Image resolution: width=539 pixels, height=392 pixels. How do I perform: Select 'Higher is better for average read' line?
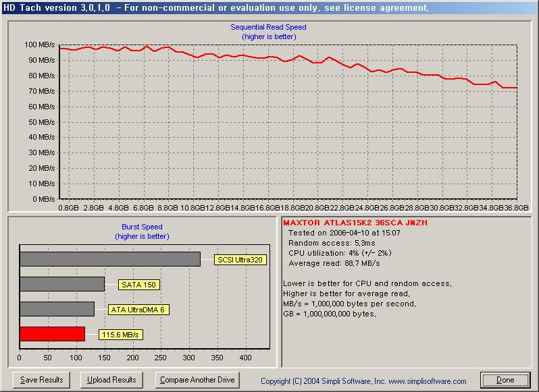(346, 293)
